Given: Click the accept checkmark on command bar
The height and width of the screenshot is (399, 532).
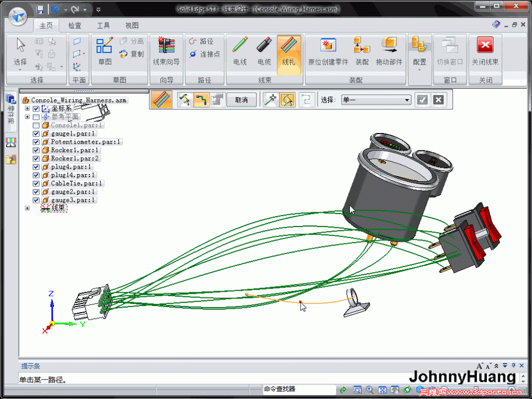Looking at the screenshot, I should click(422, 100).
